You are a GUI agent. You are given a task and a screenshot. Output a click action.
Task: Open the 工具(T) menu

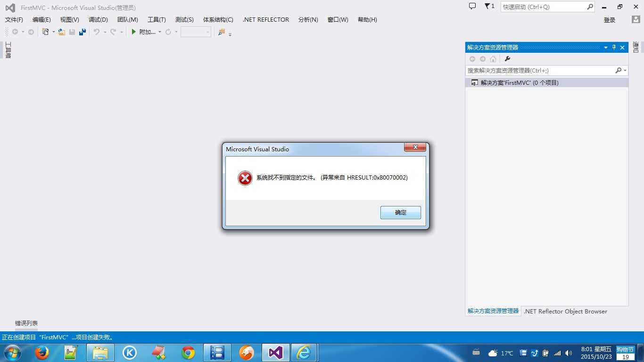(157, 20)
